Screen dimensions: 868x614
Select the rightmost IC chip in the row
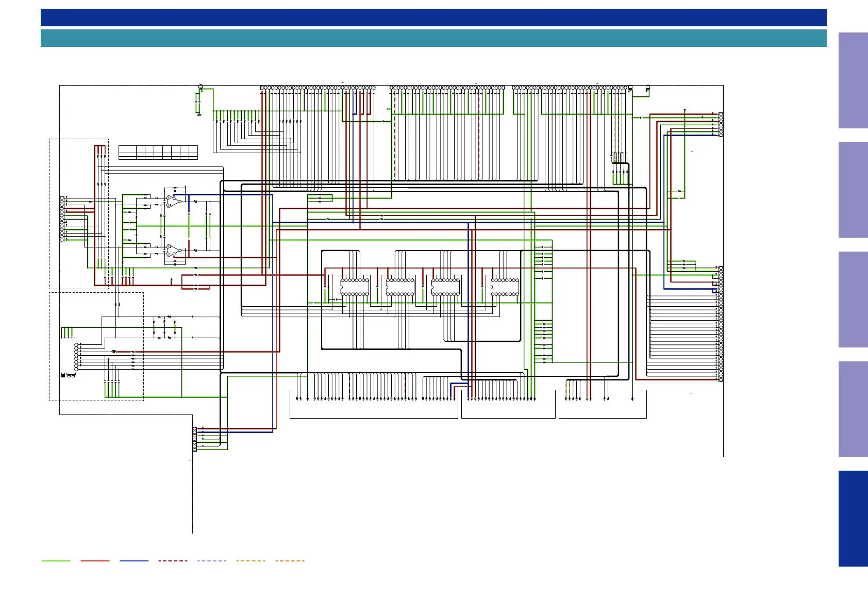click(505, 287)
